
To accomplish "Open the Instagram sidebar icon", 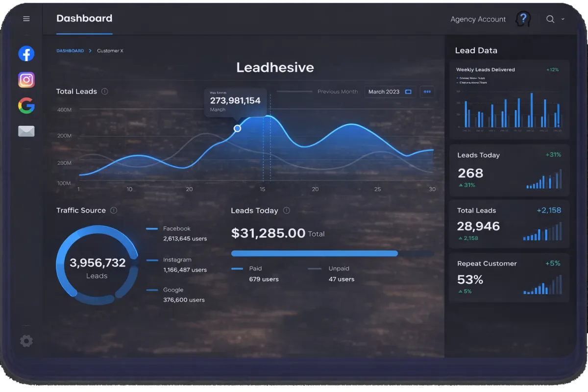I will (x=26, y=79).
